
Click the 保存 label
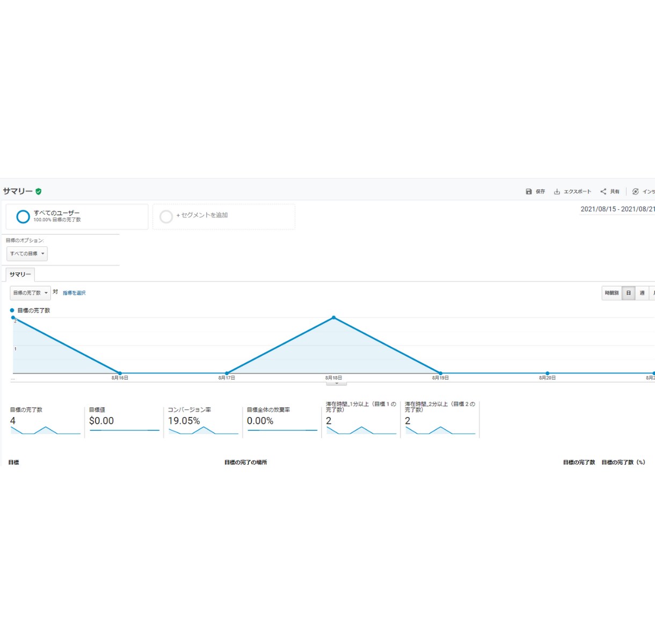point(540,192)
